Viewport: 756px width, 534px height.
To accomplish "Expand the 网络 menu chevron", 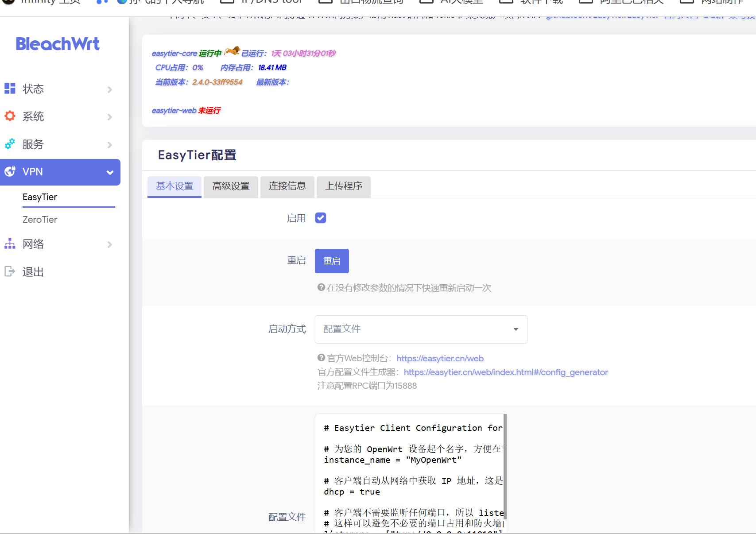I will [x=110, y=244].
